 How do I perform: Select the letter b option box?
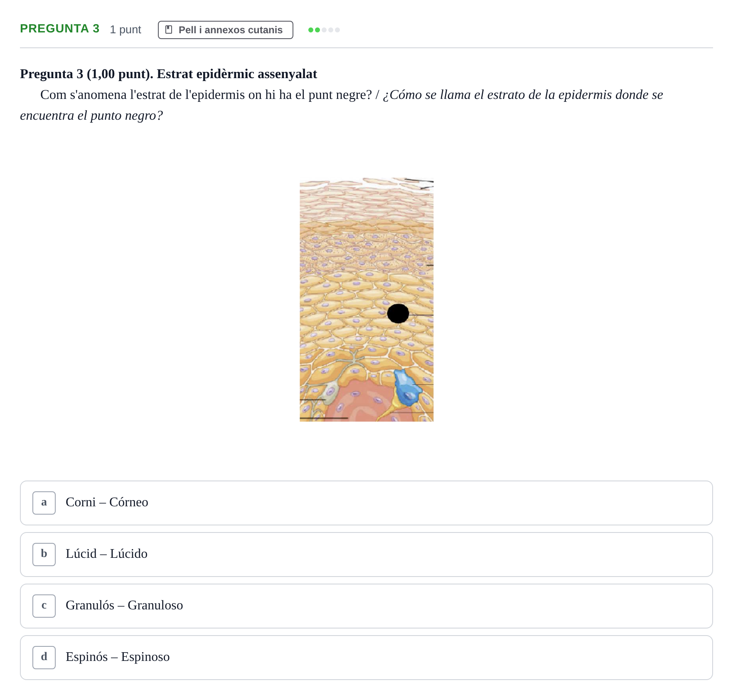pyautogui.click(x=44, y=555)
